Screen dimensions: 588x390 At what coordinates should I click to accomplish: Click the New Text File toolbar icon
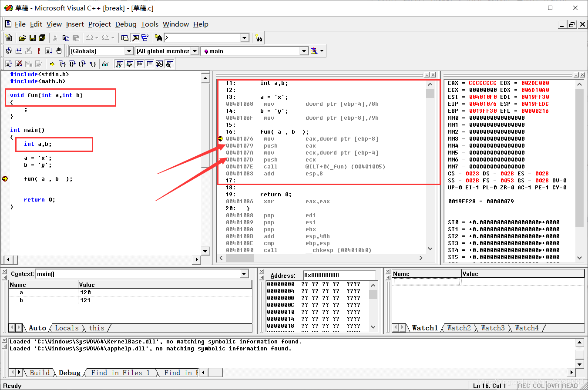click(9, 38)
